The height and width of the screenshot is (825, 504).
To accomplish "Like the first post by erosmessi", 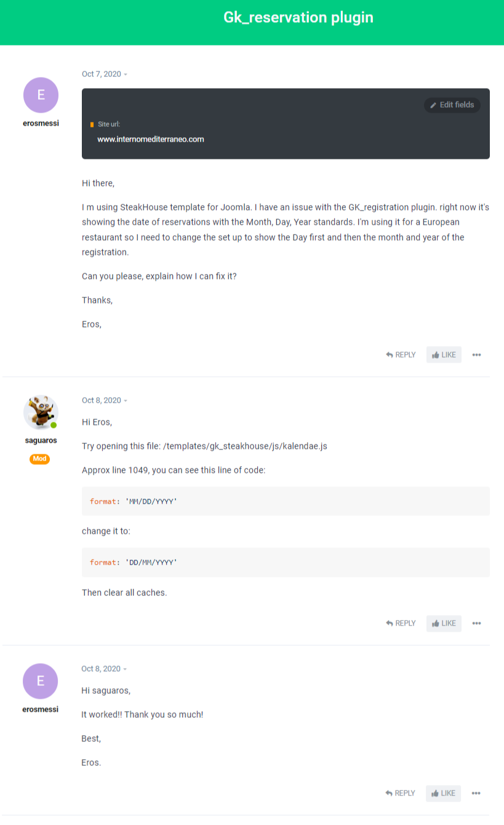I will point(444,355).
